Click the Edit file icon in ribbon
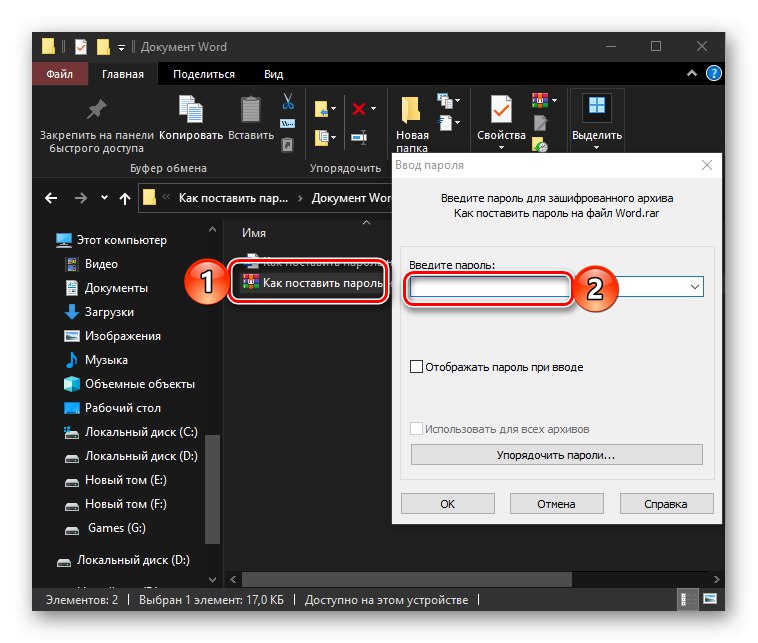758x643 pixels. pos(539,123)
